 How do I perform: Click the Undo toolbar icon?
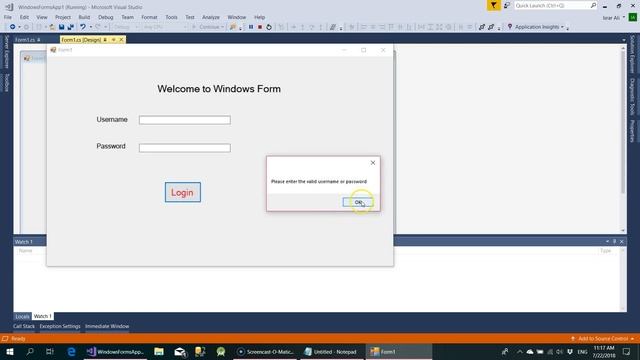coord(83,27)
